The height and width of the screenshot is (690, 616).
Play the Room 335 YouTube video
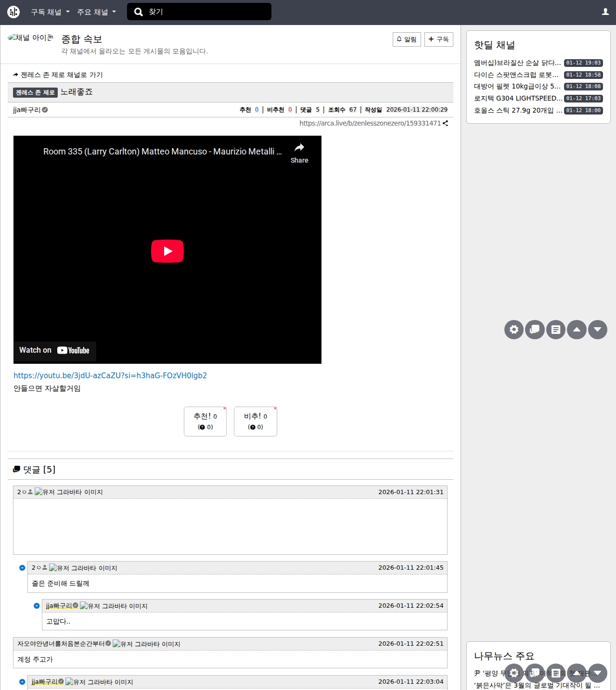(x=167, y=251)
